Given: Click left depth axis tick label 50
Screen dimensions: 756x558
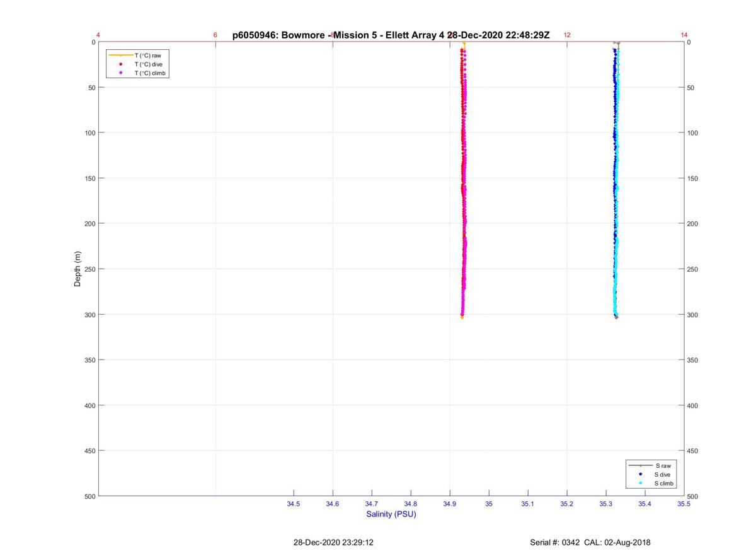Looking at the screenshot, I should tap(91, 88).
